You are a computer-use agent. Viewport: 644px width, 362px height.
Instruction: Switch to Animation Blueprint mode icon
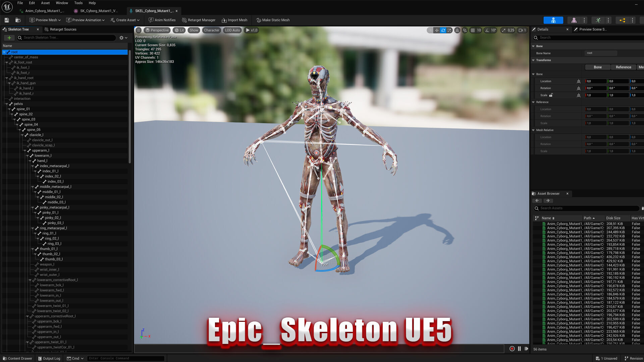pos(622,20)
